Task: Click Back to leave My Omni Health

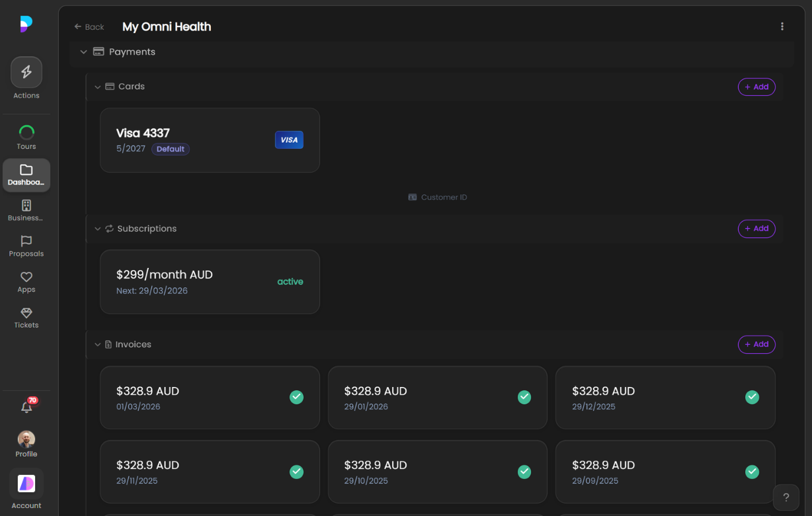Action: [89, 26]
